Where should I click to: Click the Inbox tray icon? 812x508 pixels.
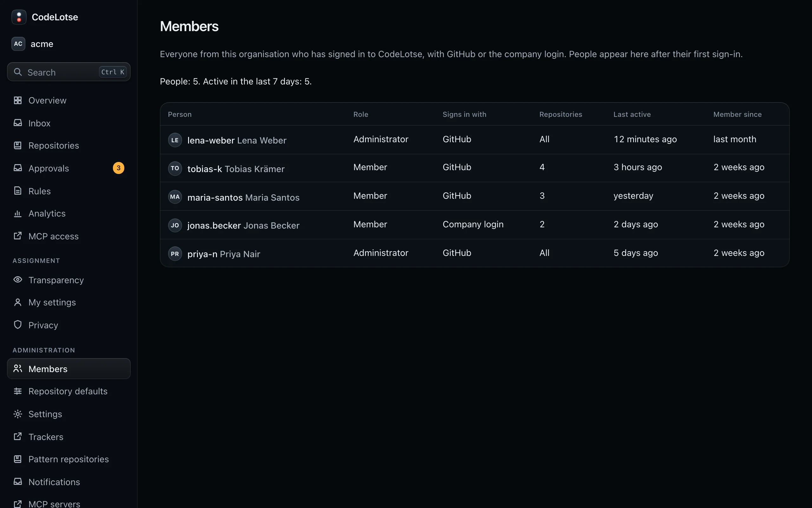pos(18,123)
